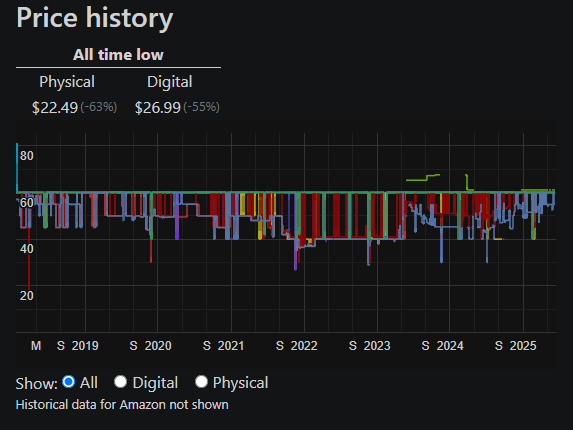
Task: Click the M x-axis label
Action: (36, 346)
